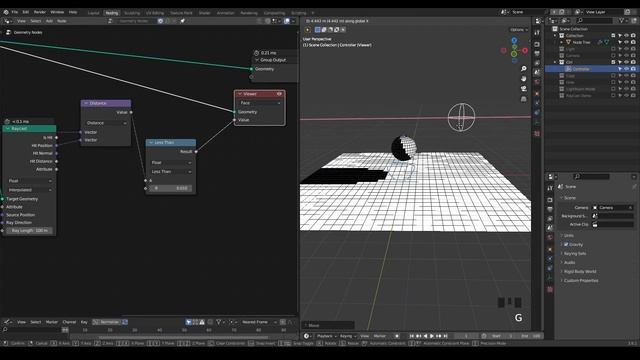Click the Camera field in Scene properties

point(613,208)
